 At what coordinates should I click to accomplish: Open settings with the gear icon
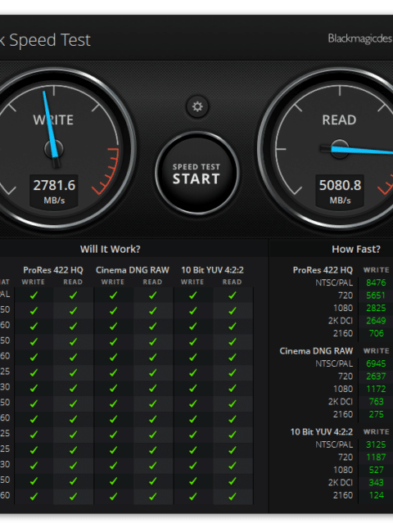tap(197, 107)
